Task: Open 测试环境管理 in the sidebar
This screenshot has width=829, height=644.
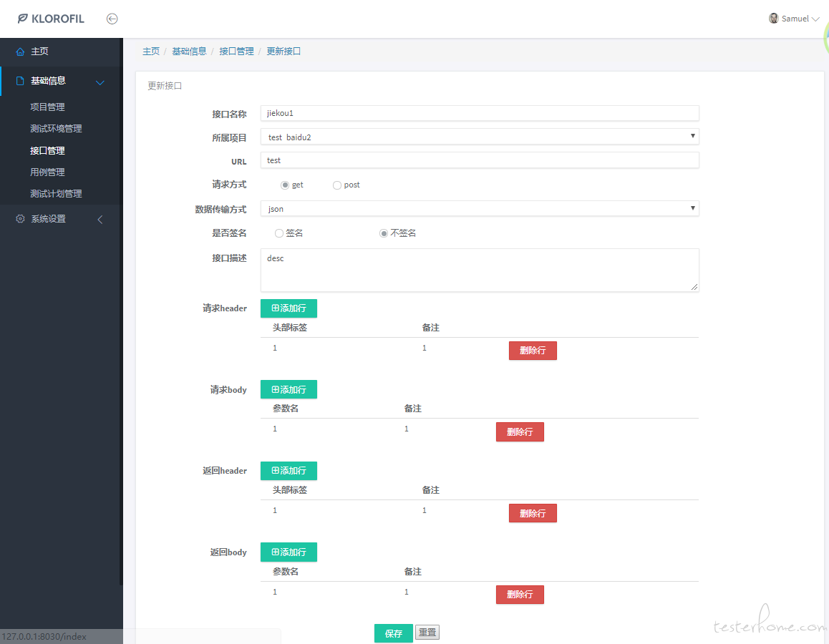Action: point(56,128)
